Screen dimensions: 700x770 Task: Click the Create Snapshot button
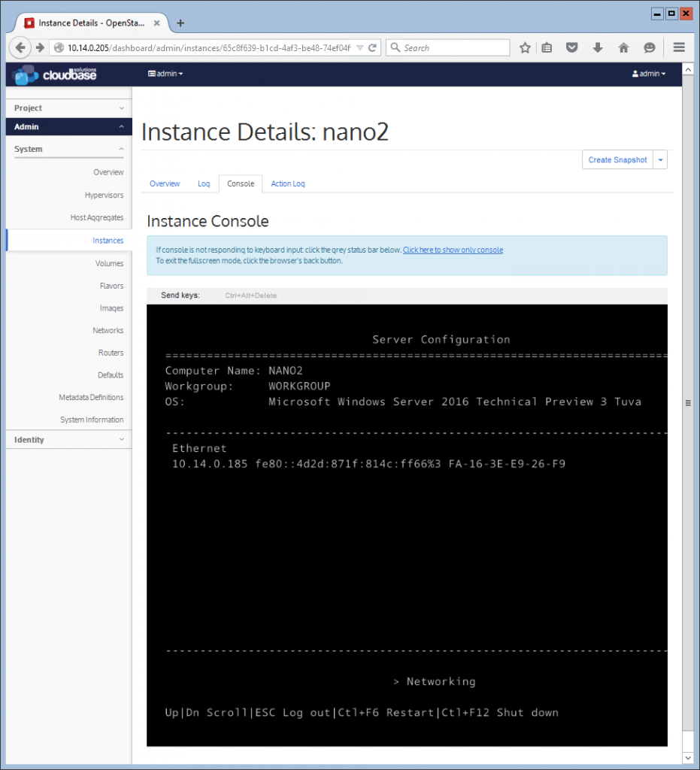(x=617, y=159)
